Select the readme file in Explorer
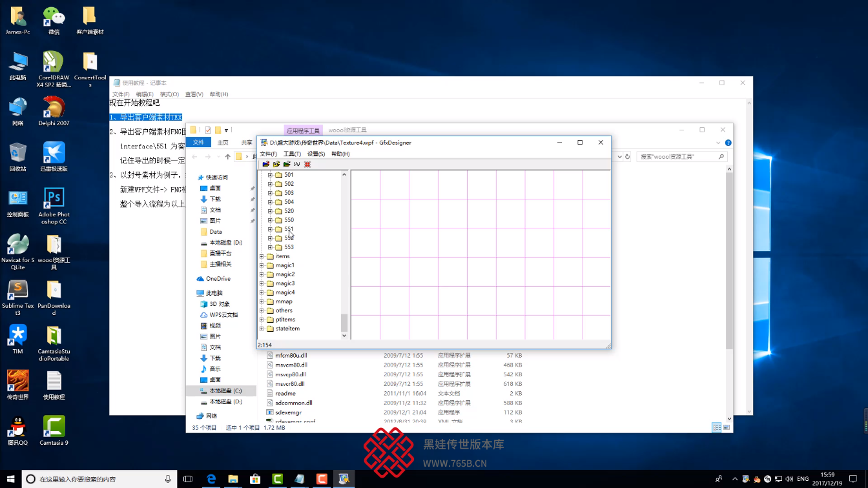The height and width of the screenshot is (488, 868). (285, 393)
